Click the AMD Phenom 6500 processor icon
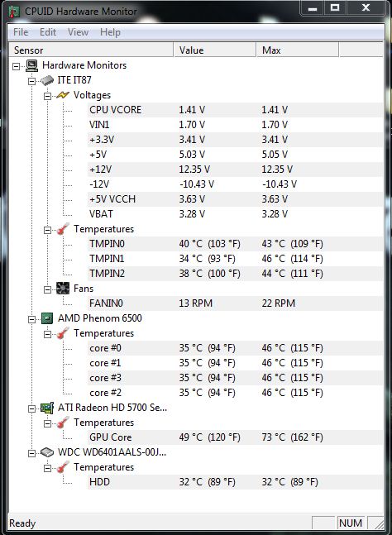 click(47, 318)
